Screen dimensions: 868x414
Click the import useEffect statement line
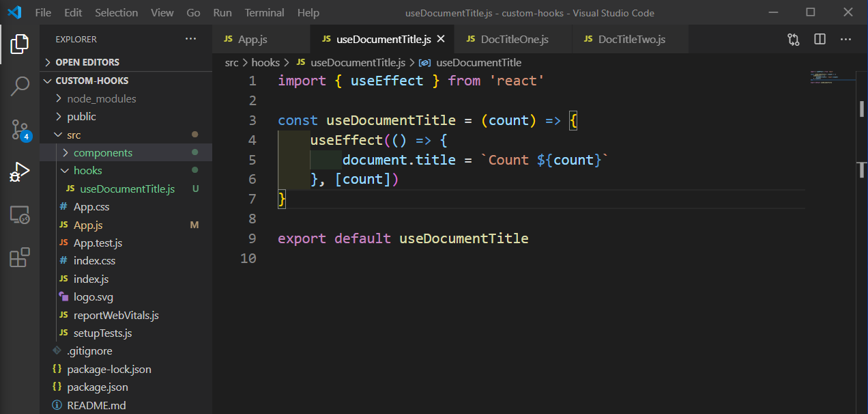[411, 81]
